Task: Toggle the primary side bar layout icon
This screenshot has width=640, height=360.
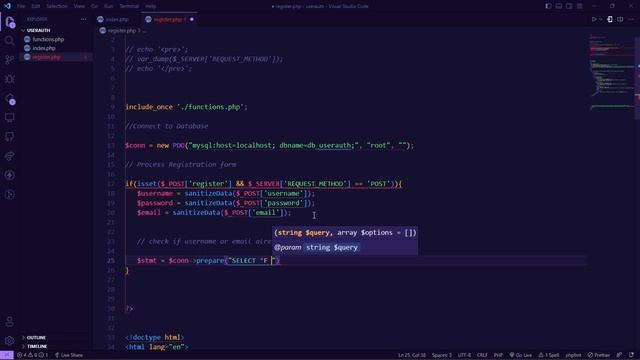Action: click(548, 6)
